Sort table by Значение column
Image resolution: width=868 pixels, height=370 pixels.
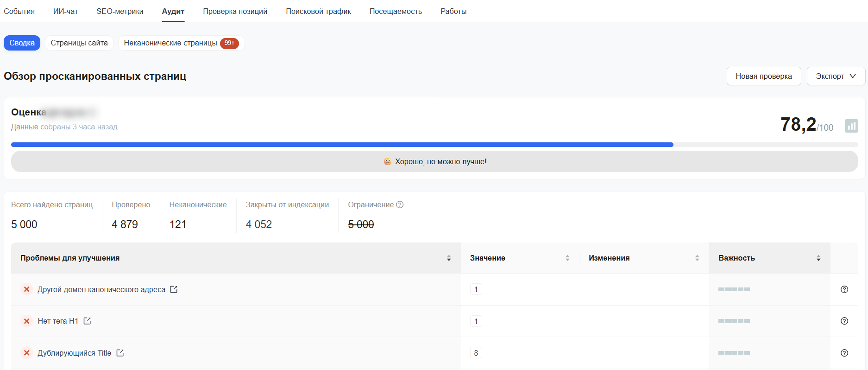[567, 258]
